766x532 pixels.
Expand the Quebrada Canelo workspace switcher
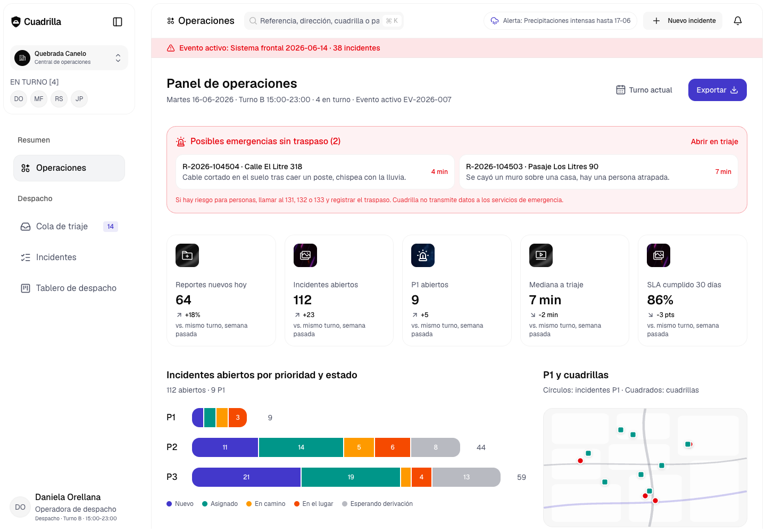(x=69, y=57)
